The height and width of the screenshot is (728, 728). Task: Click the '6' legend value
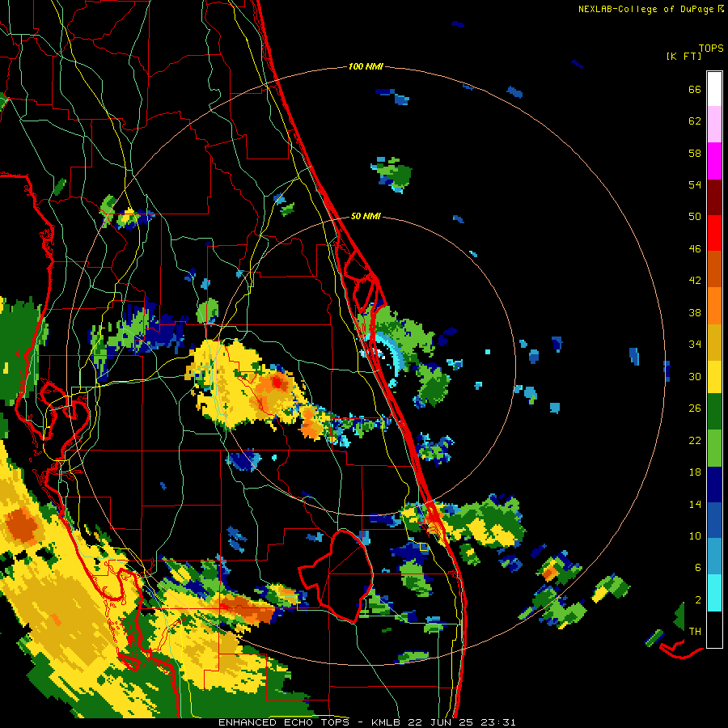[697, 568]
